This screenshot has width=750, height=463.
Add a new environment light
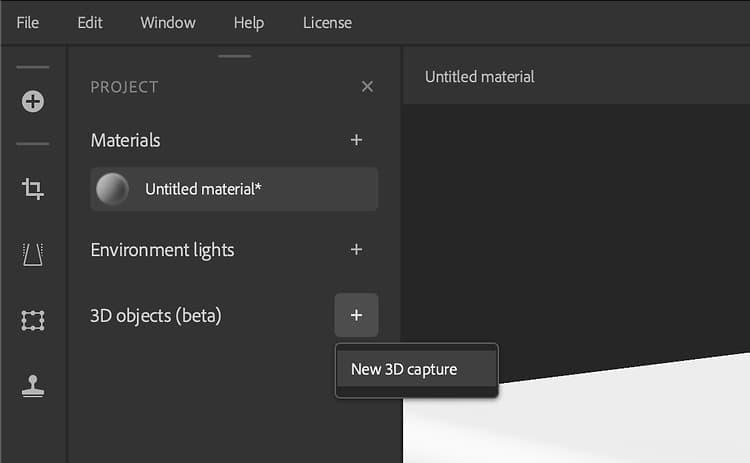(x=356, y=249)
